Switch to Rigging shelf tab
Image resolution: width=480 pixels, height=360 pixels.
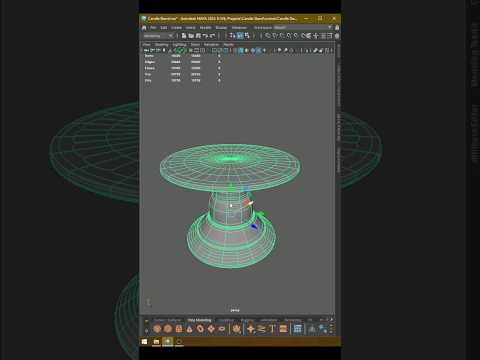(x=247, y=320)
